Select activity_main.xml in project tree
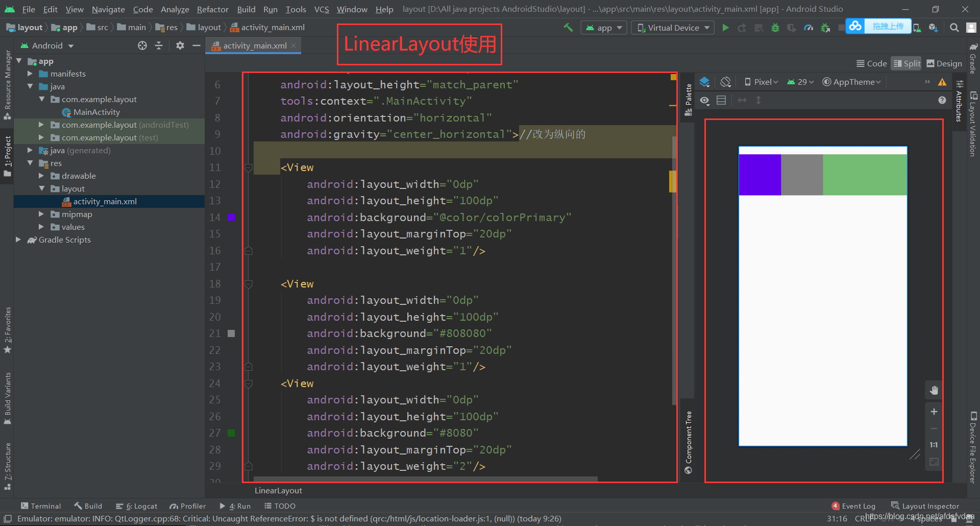Viewport: 980px width, 526px height. (105, 201)
